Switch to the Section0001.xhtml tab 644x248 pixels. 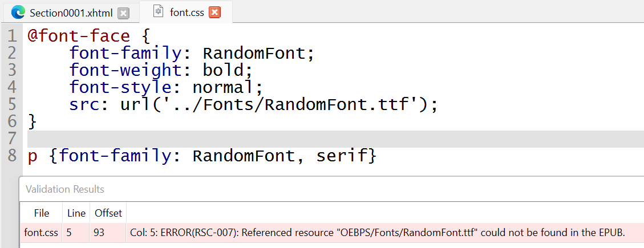[71, 13]
